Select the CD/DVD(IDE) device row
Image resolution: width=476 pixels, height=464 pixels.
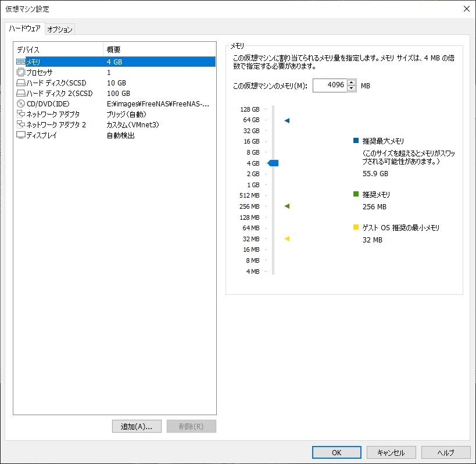[x=116, y=104]
